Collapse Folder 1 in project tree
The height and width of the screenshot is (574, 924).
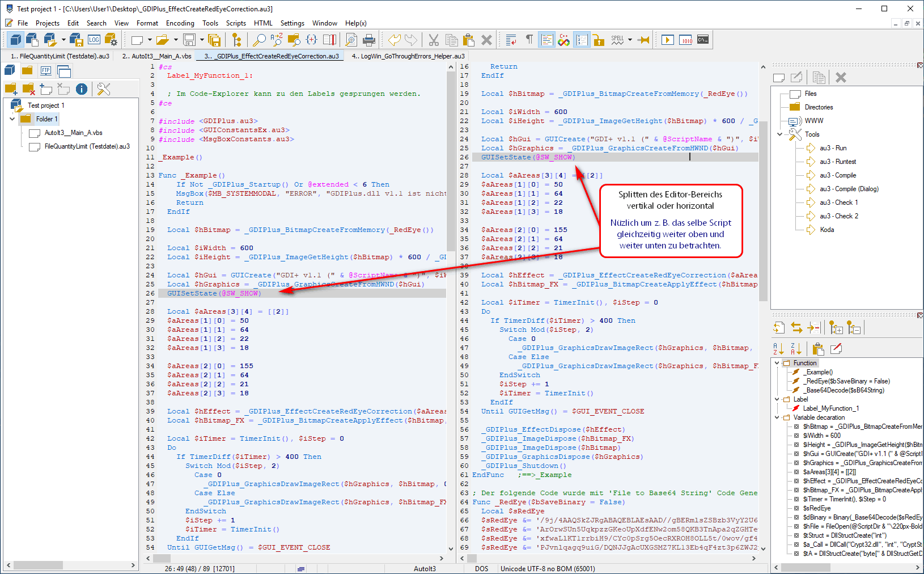click(12, 119)
